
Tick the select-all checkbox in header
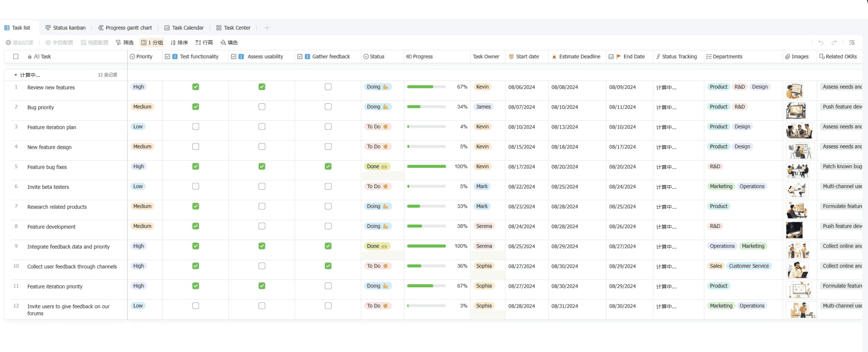(16, 56)
